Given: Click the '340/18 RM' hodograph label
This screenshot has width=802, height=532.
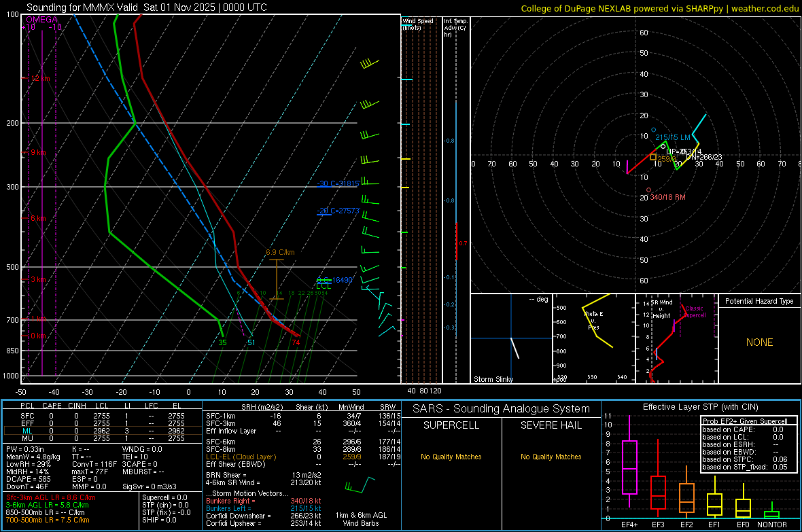Looking at the screenshot, I should (667, 197).
